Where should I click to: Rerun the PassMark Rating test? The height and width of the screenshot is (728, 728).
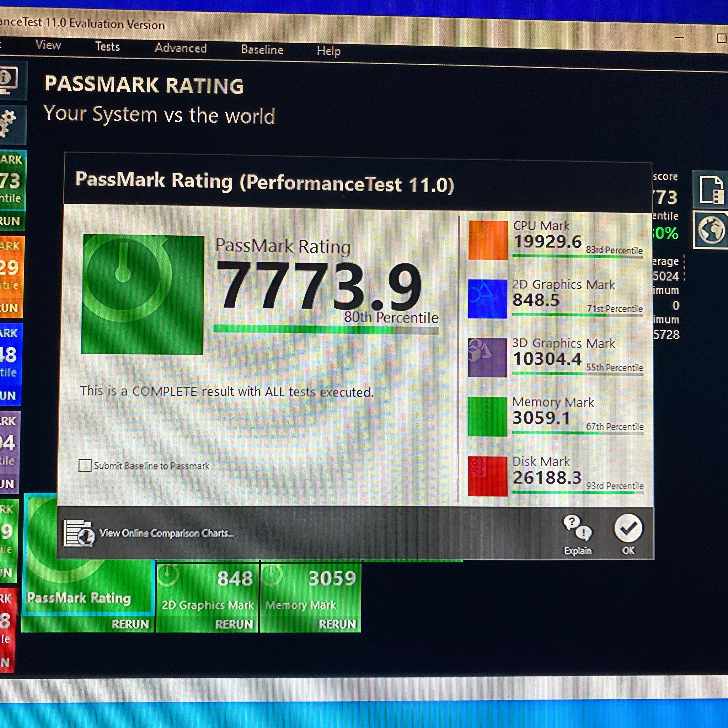[x=130, y=624]
